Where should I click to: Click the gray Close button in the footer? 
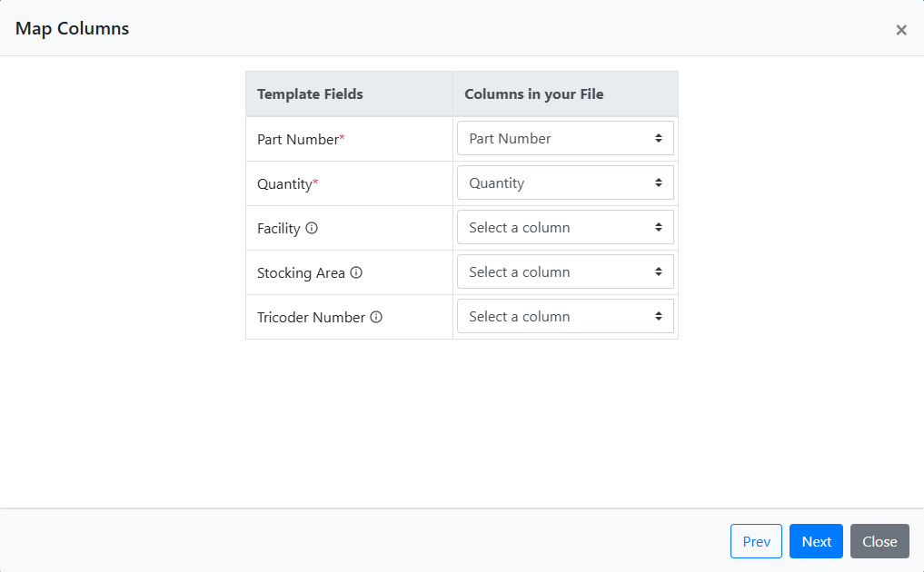tap(879, 541)
